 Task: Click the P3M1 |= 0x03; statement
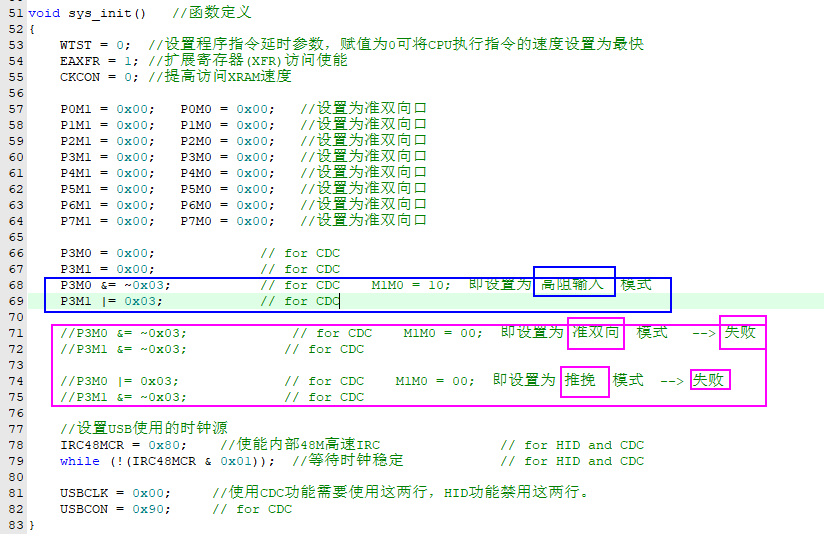click(111, 301)
